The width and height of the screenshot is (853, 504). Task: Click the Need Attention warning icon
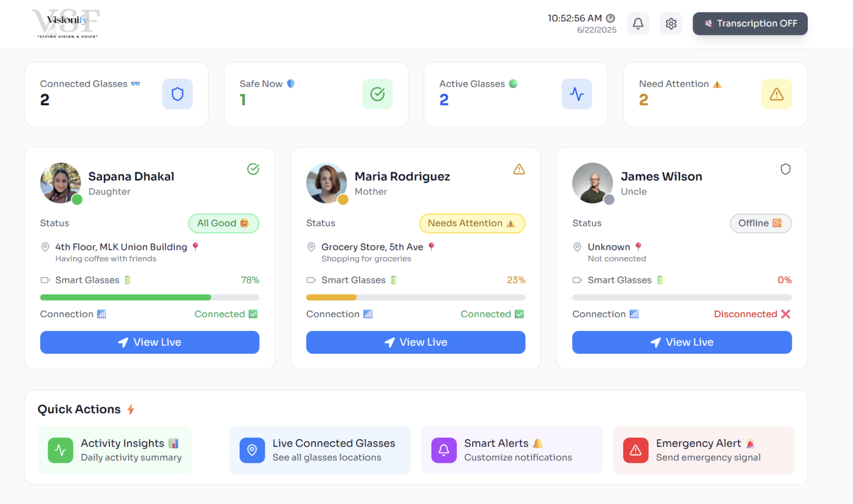(776, 94)
